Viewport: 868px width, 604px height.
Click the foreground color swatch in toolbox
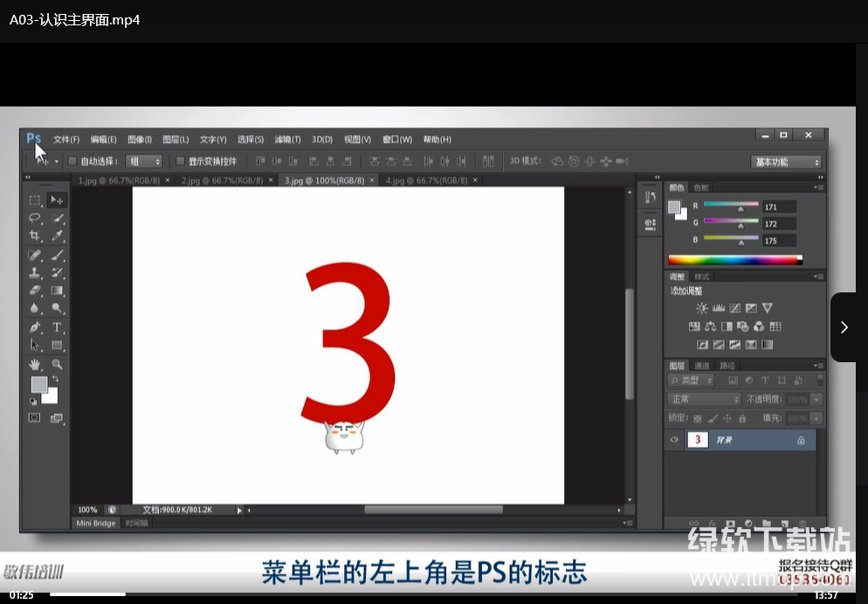(39, 385)
